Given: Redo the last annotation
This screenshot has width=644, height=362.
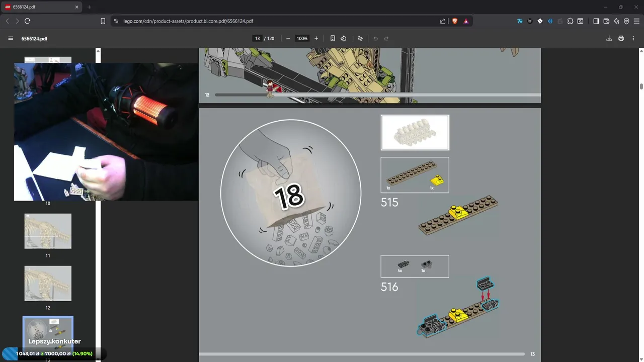Looking at the screenshot, I should [x=386, y=38].
